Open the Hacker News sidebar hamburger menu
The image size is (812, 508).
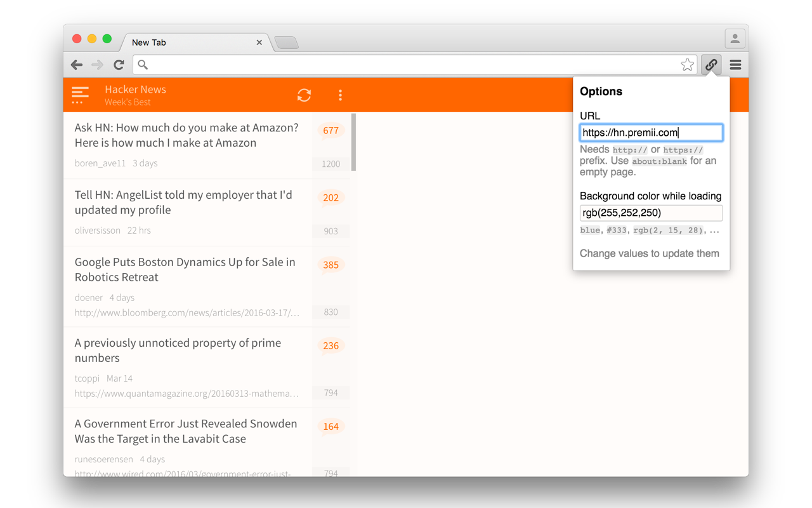(80, 95)
